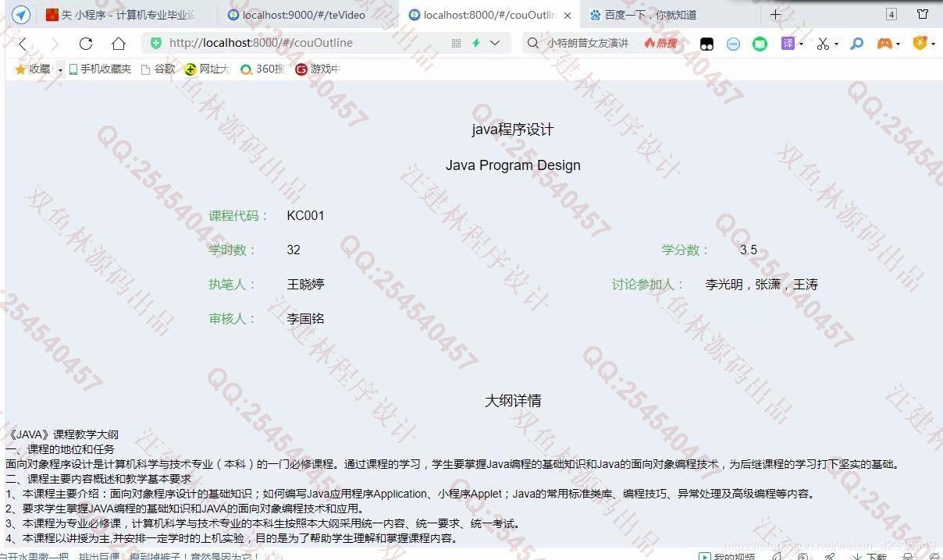This screenshot has width=943, height=560.
Task: Click the black square extension icon
Action: [706, 44]
